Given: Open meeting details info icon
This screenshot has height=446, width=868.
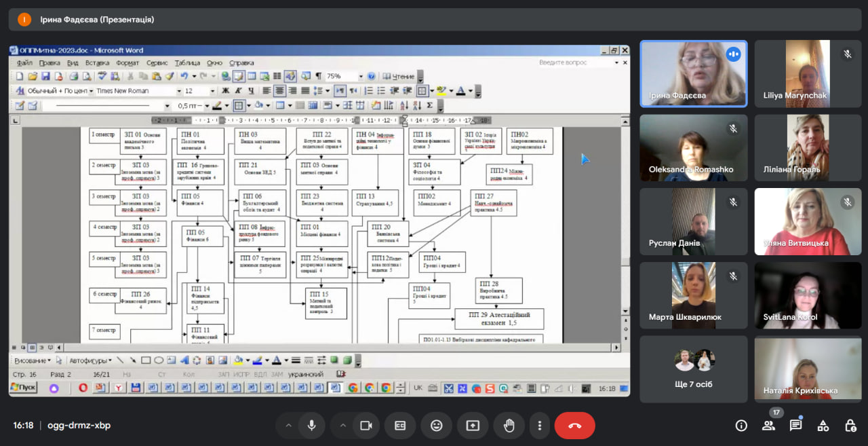Looking at the screenshot, I should coord(741,426).
